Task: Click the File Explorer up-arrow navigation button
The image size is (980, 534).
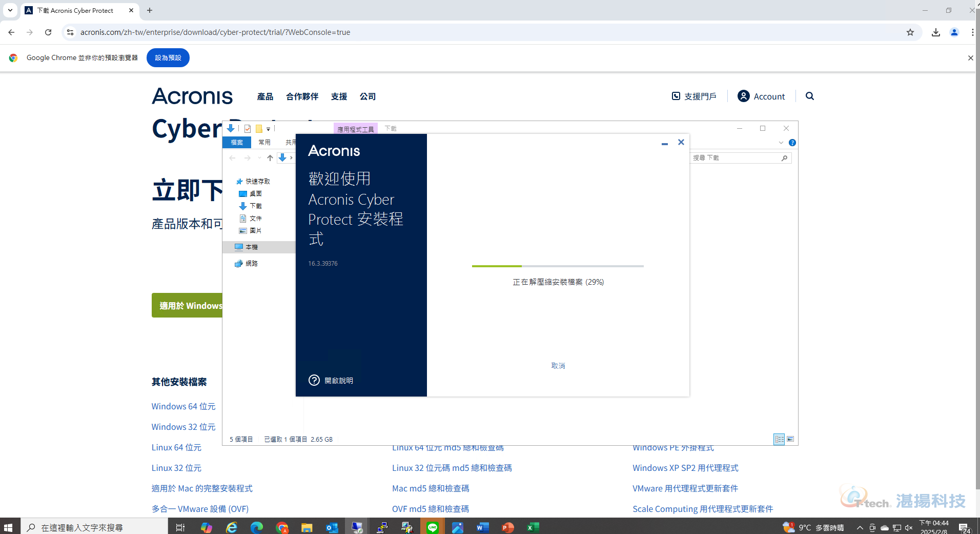Action: click(270, 158)
